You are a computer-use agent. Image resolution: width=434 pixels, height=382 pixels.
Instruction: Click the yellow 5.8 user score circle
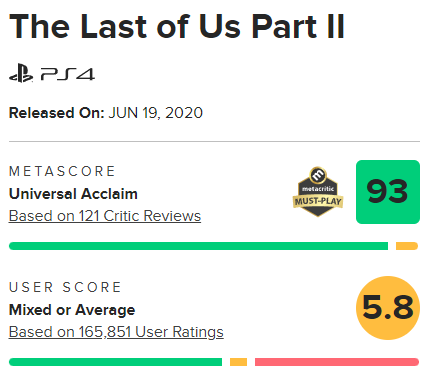coord(388,308)
